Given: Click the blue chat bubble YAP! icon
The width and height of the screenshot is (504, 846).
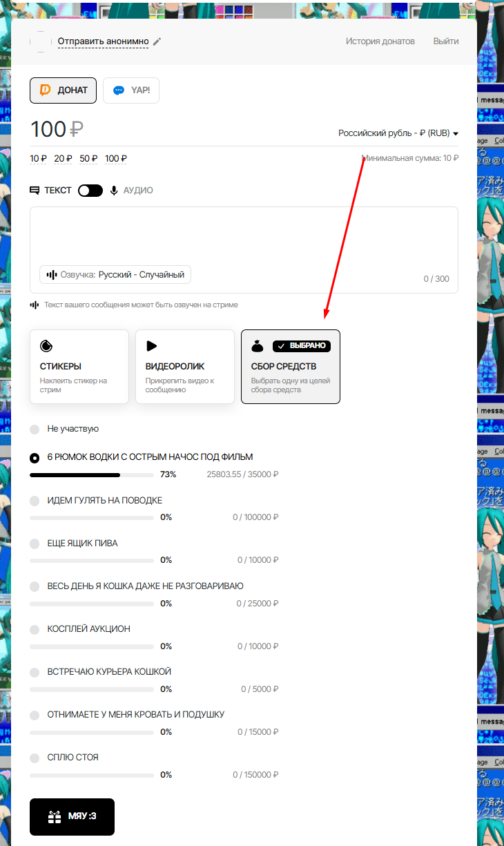Looking at the screenshot, I should click(119, 90).
